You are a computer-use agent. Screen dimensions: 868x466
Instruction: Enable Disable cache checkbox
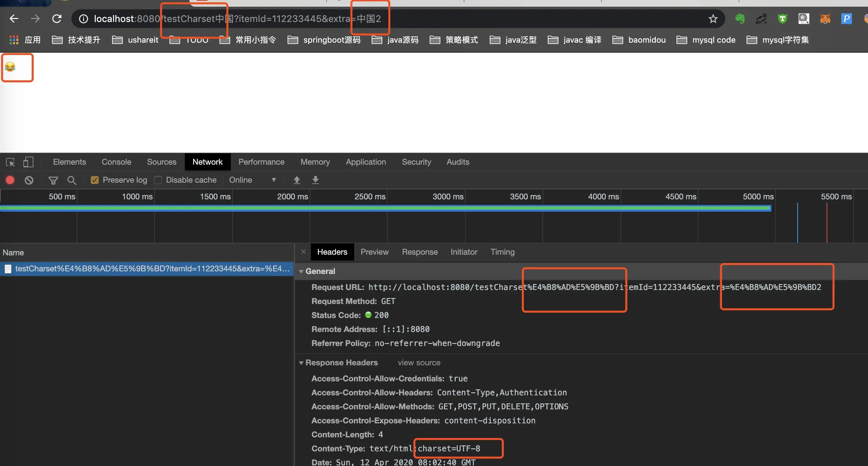point(158,180)
